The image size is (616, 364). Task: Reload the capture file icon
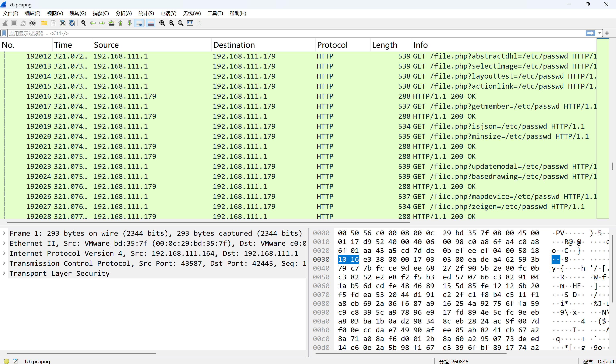click(72, 23)
